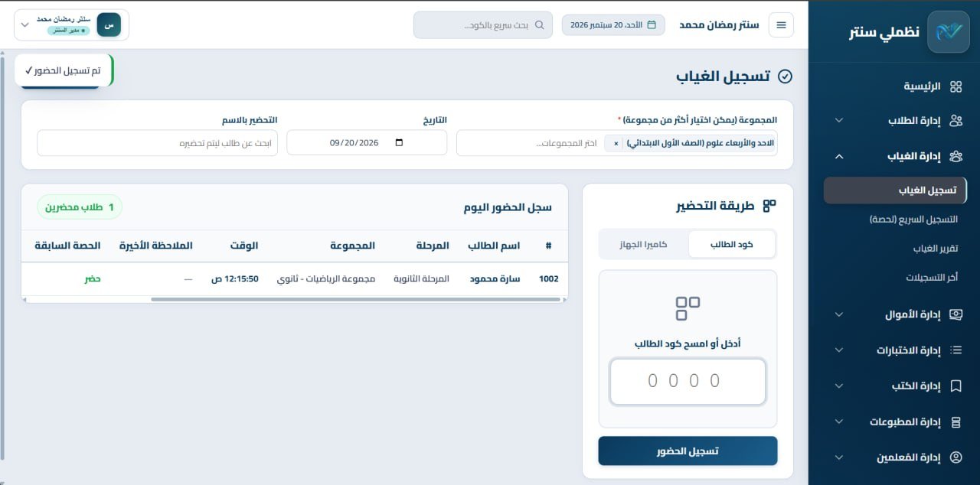Expand the إدارة المطبوعات chevron

tap(838, 422)
